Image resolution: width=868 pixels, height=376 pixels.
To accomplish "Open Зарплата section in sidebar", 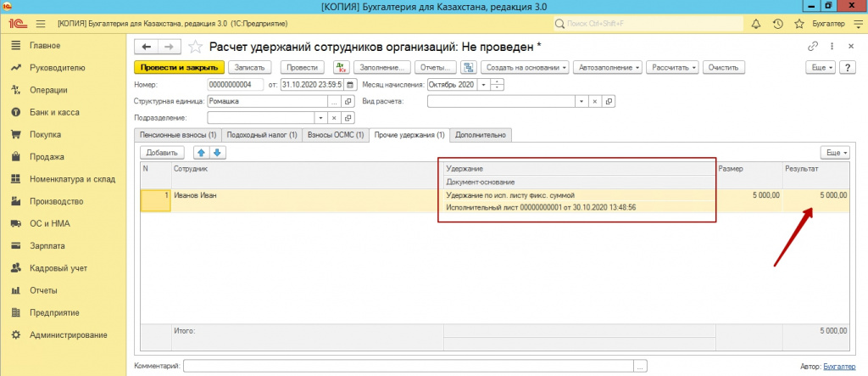I will pyautogui.click(x=47, y=245).
